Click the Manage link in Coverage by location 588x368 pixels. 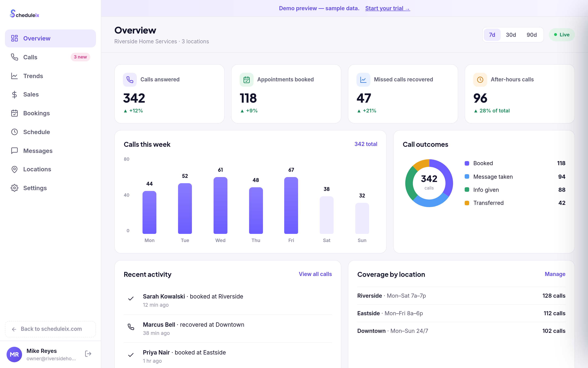(555, 274)
